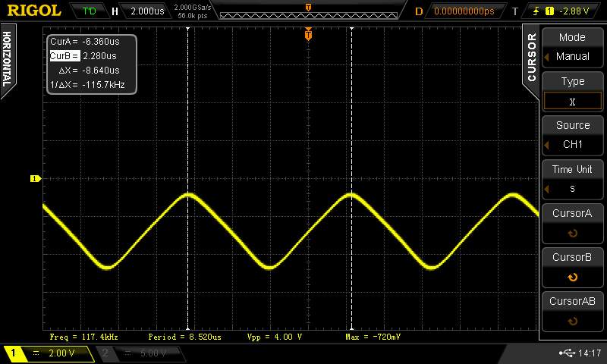Click the CursorB rotary knob icon
The image size is (607, 364).
572,278
